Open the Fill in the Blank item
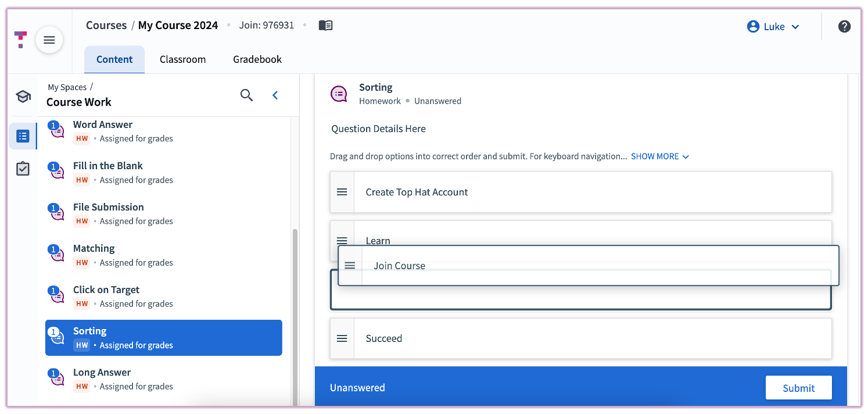This screenshot has width=868, height=414. pos(164,172)
